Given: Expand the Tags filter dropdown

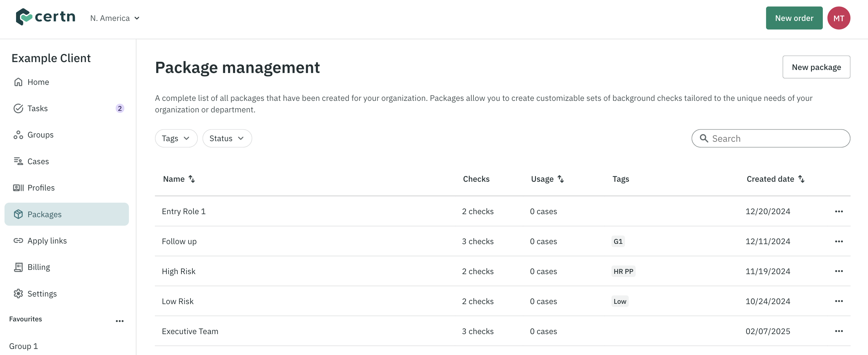Looking at the screenshot, I should point(176,138).
